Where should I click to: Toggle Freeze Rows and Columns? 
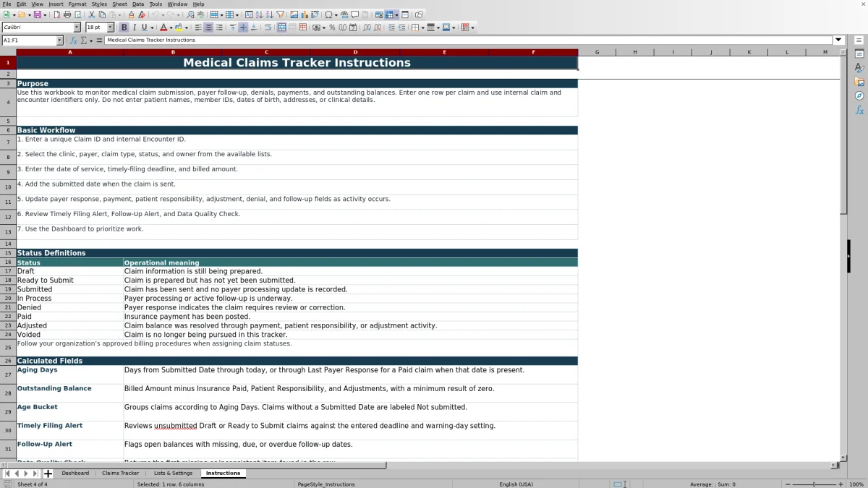(x=388, y=14)
